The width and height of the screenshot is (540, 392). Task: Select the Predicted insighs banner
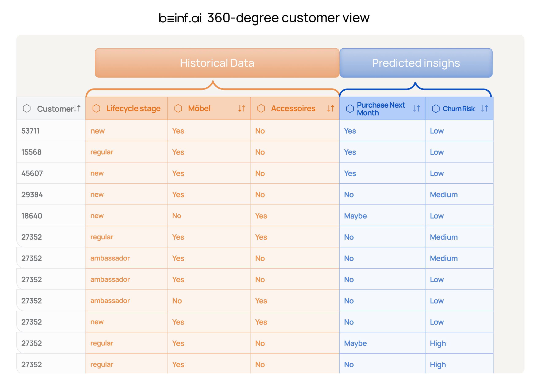click(x=416, y=63)
